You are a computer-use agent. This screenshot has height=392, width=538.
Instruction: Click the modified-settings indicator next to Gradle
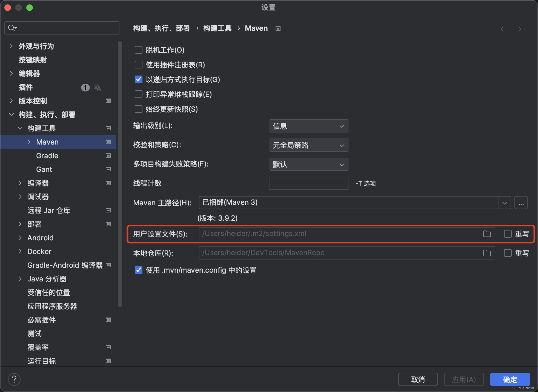(108, 155)
